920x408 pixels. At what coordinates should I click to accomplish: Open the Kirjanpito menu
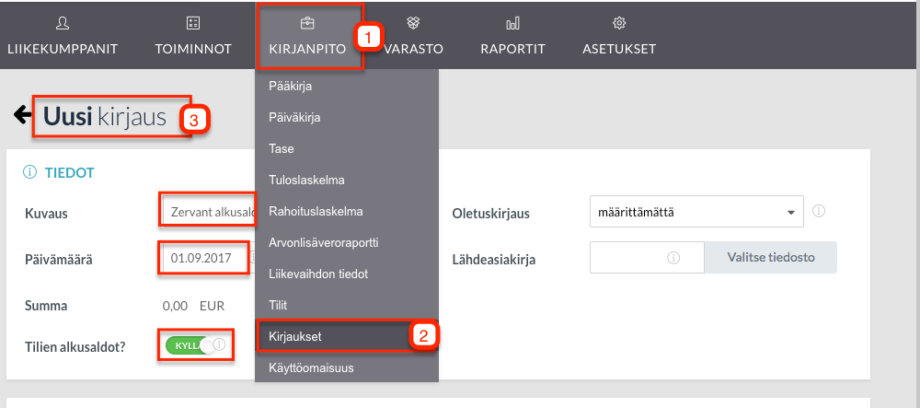pyautogui.click(x=307, y=36)
